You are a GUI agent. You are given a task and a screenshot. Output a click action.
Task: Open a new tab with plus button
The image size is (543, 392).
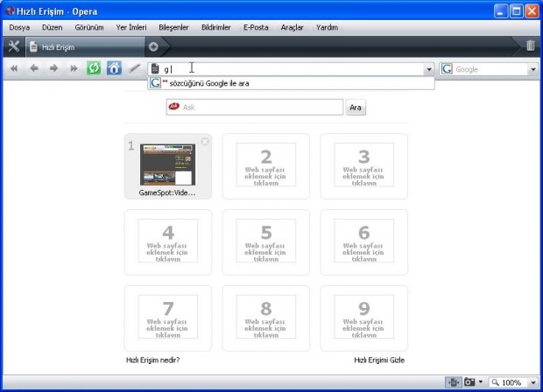pos(153,46)
